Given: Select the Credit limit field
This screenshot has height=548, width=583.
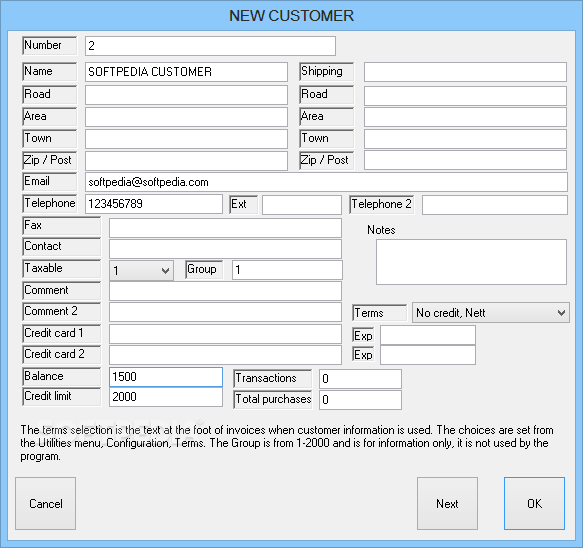Looking at the screenshot, I should click(x=166, y=397).
